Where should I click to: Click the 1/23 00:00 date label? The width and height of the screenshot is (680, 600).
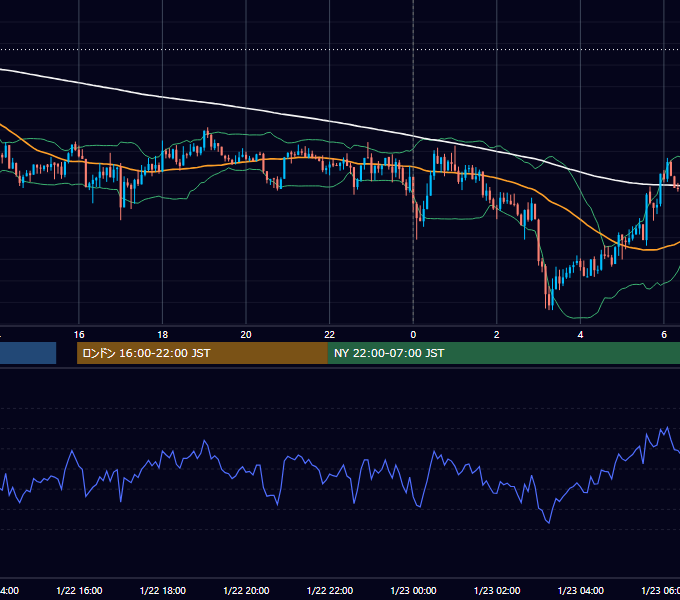point(413,590)
